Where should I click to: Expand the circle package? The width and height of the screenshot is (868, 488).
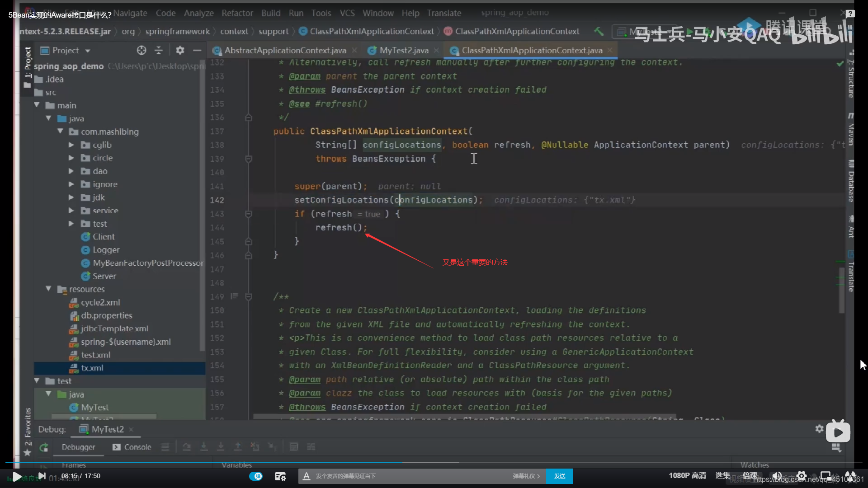pos(71,158)
